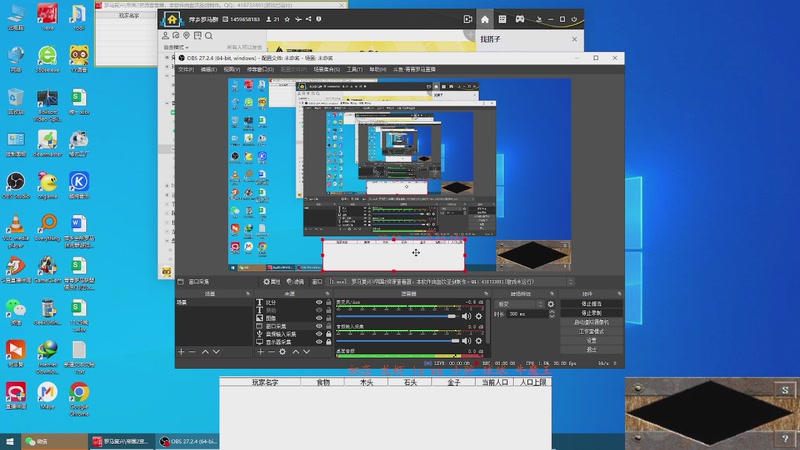Open first mixer channel settings gear
This screenshot has width=800, height=450.
pyautogui.click(x=479, y=316)
